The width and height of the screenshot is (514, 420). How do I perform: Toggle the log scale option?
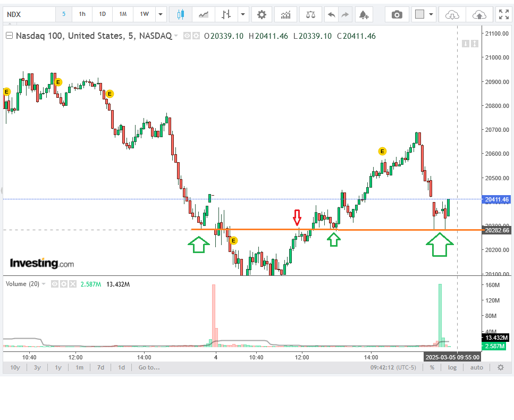(452, 367)
